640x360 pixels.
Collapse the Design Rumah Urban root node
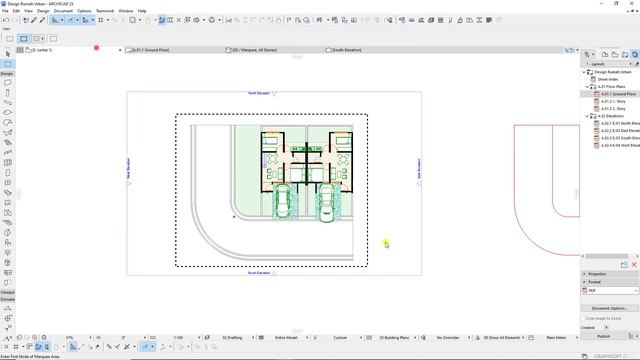(584, 72)
